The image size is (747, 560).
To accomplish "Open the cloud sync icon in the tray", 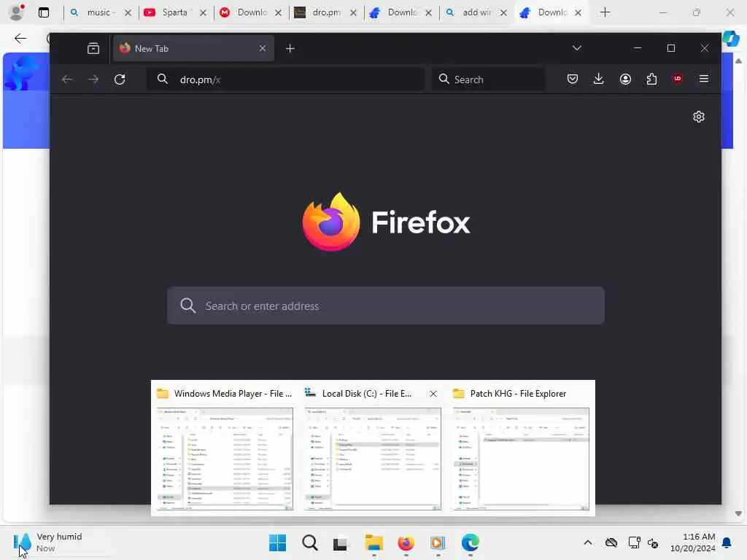I will (x=611, y=542).
